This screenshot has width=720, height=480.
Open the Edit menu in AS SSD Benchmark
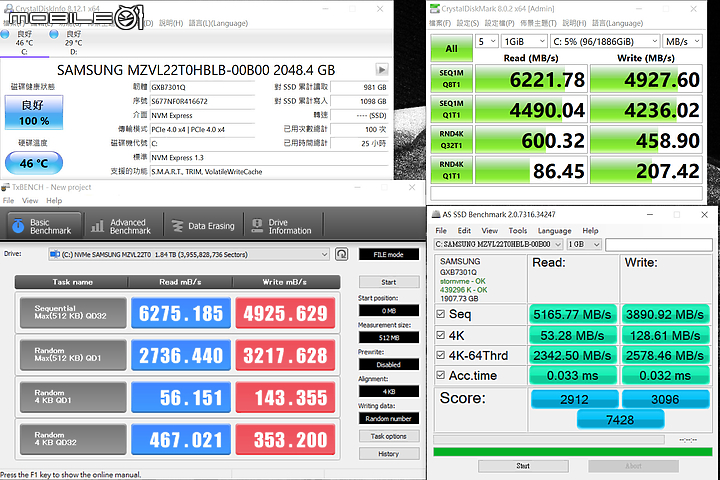click(x=464, y=231)
